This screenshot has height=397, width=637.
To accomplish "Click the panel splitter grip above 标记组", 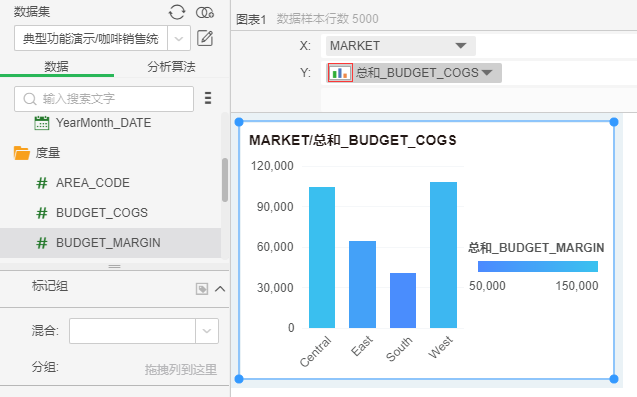I will 114,267.
